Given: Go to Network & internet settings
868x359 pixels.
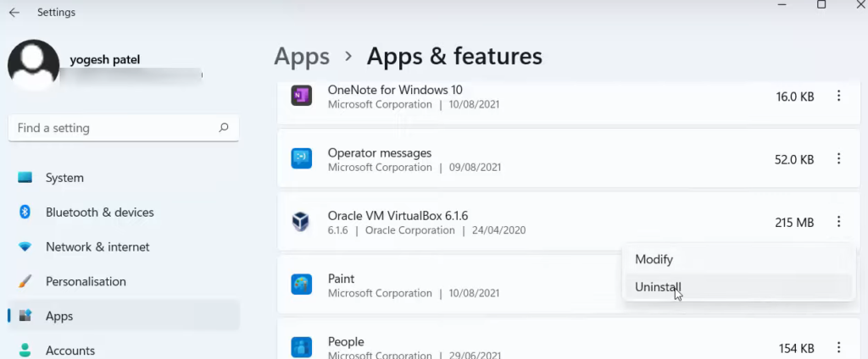Looking at the screenshot, I should click(x=97, y=247).
